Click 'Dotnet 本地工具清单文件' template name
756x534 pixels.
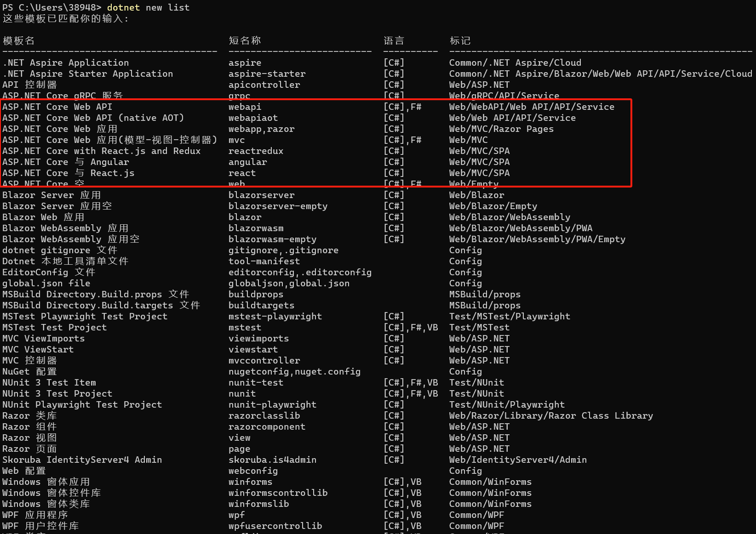pos(66,261)
